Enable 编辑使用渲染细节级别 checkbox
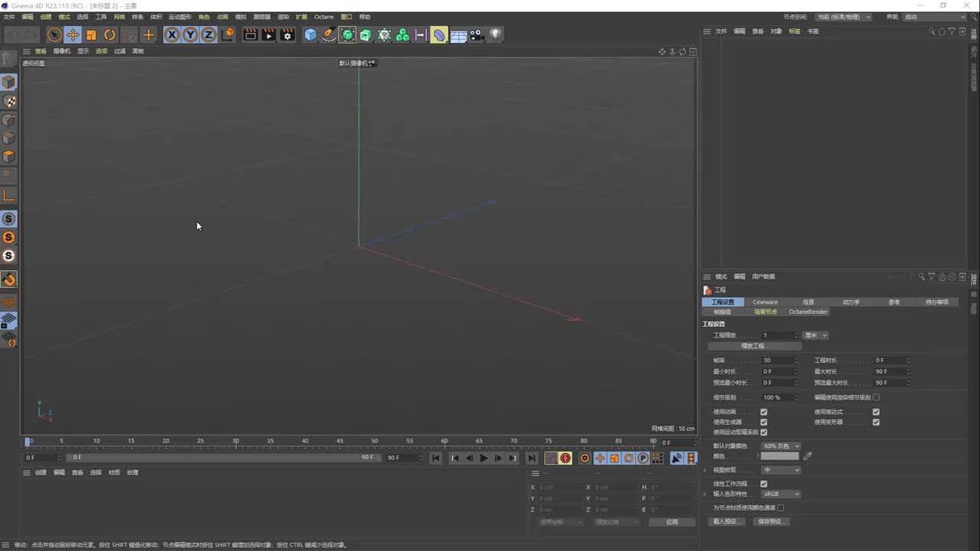980x551 pixels. coord(876,397)
